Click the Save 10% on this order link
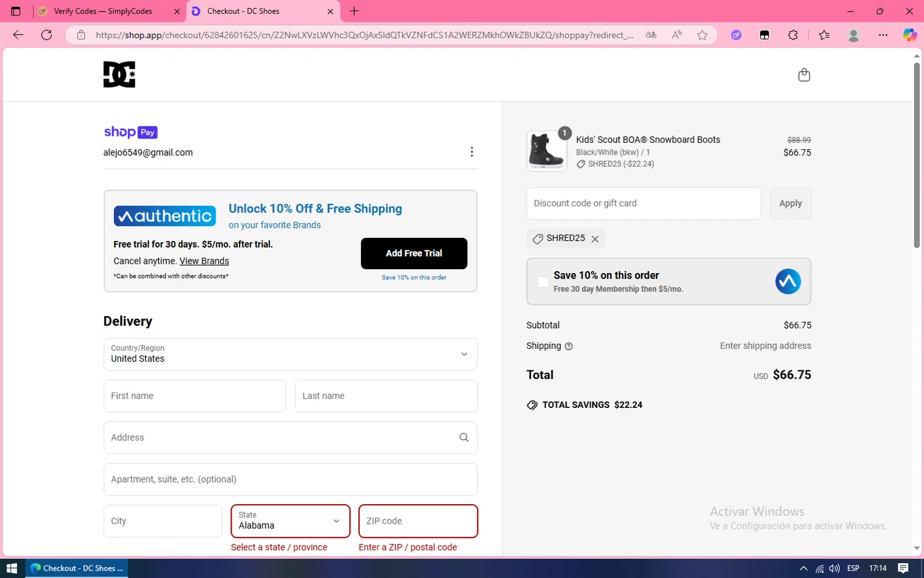This screenshot has height=578, width=924. pos(414,277)
